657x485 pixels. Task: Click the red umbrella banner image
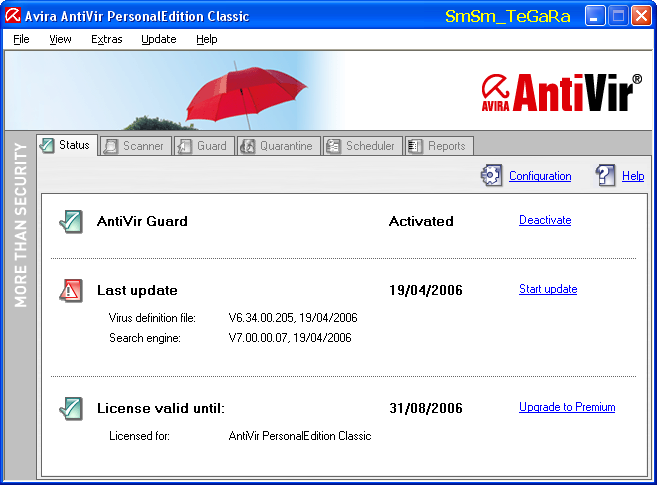point(246,95)
